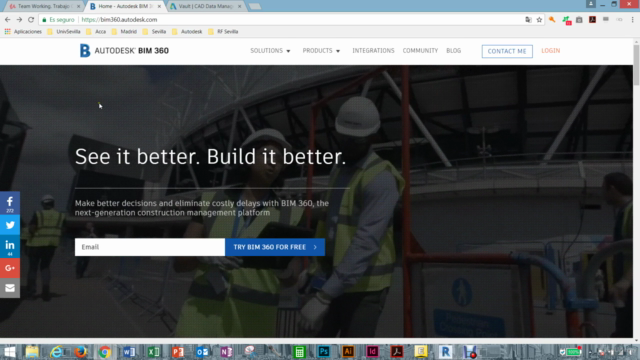The image size is (640, 360).
Task: Expand the Solutions dropdown menu
Action: coord(270,51)
